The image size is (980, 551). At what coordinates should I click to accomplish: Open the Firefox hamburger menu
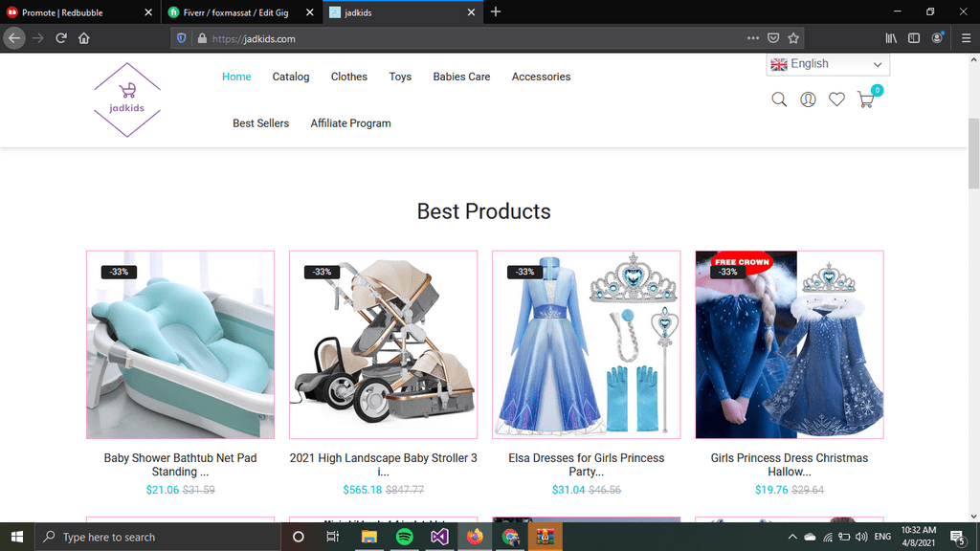pos(966,38)
